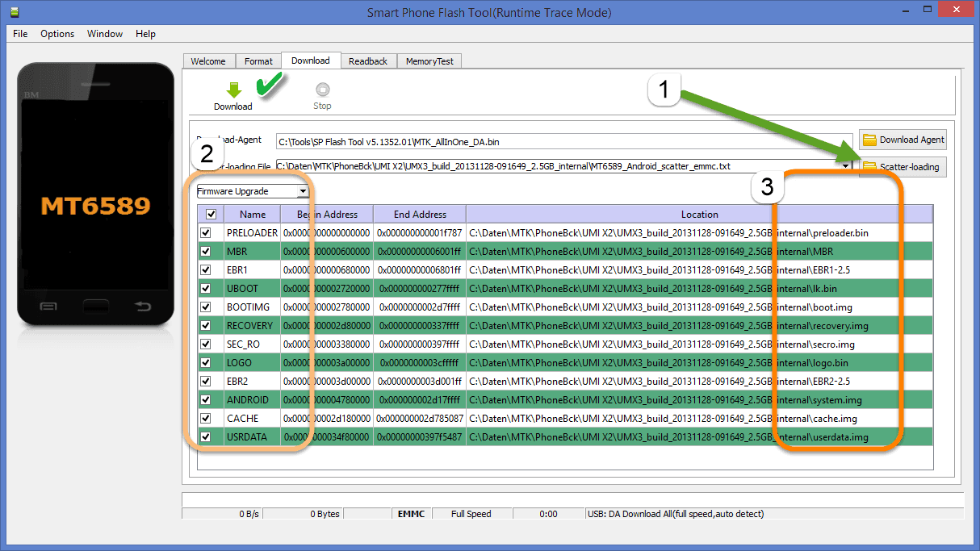Click end address 0x000000000001f787
The height and width of the screenshot is (551, 980).
click(420, 232)
